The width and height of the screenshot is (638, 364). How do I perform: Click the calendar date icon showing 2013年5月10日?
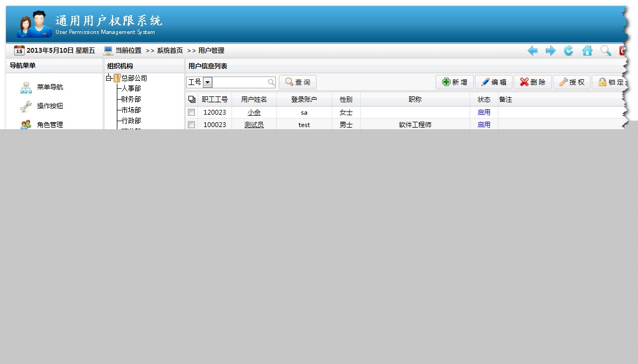18,50
